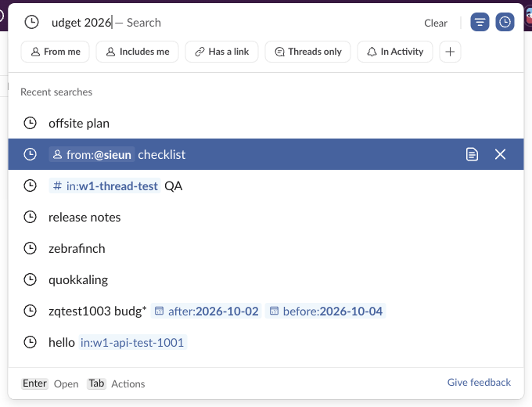Image resolution: width=532 pixels, height=407 pixels.
Task: Select the 'offsite plan' recent search
Action: (266, 123)
